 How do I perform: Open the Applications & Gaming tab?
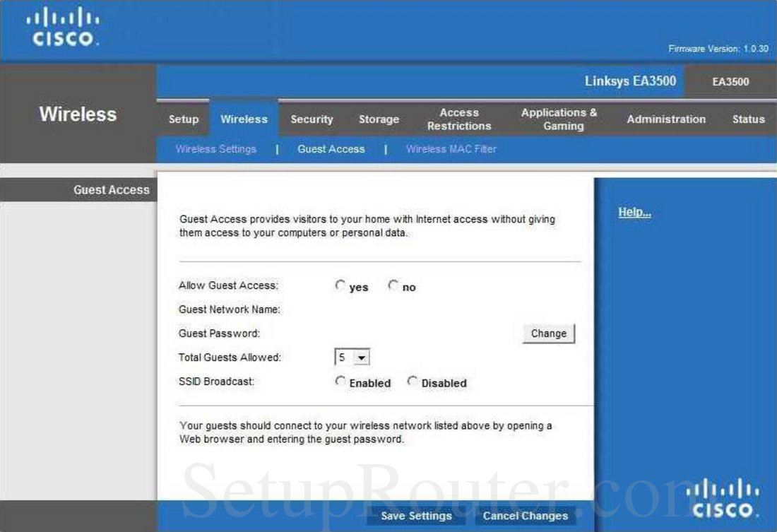[x=559, y=119]
